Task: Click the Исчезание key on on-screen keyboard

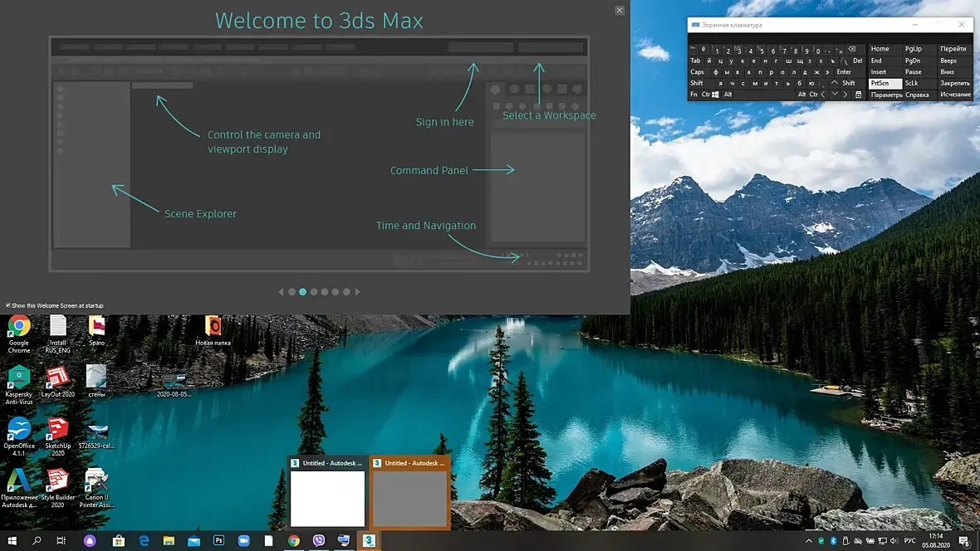Action: pos(954,95)
